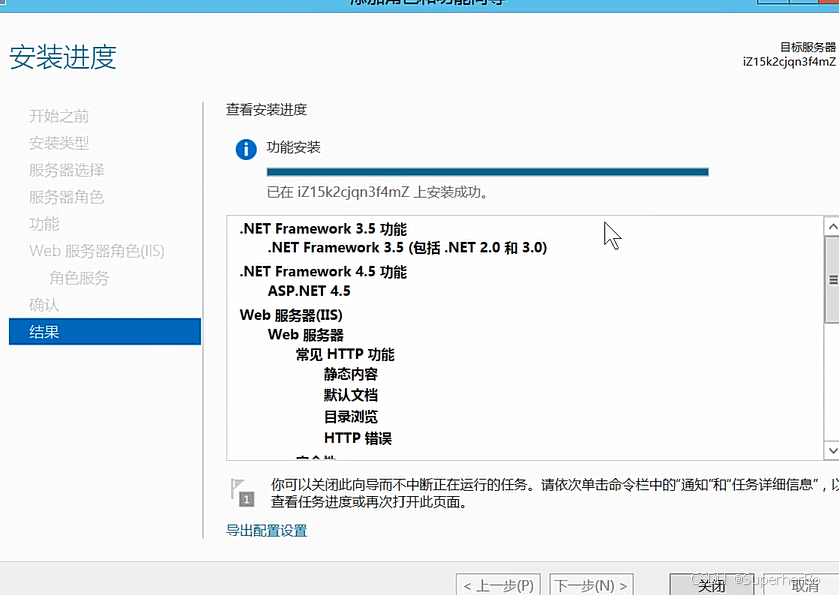Viewport: 839px width, 595px height.
Task: Select the 服务器选择 step in the sidebar
Action: click(x=66, y=170)
